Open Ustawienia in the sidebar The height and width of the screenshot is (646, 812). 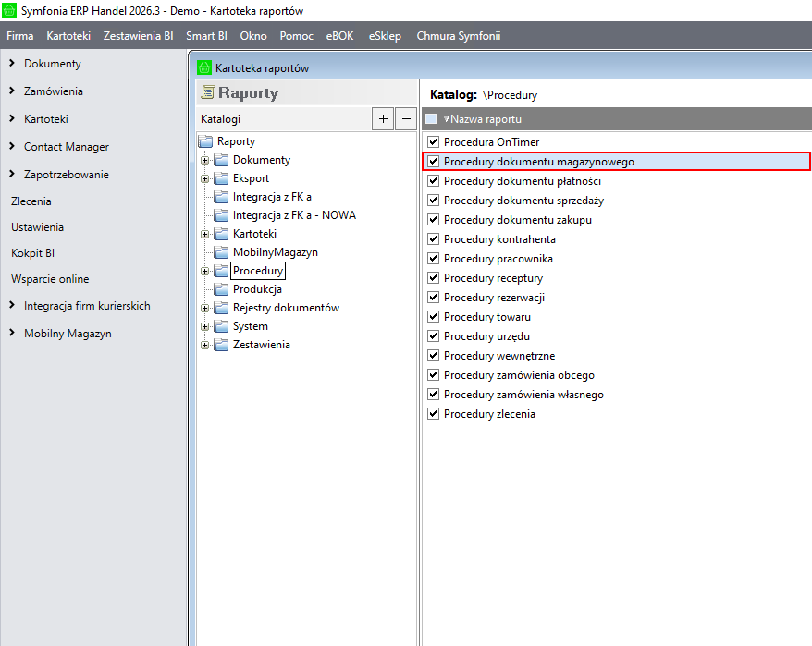[x=37, y=227]
